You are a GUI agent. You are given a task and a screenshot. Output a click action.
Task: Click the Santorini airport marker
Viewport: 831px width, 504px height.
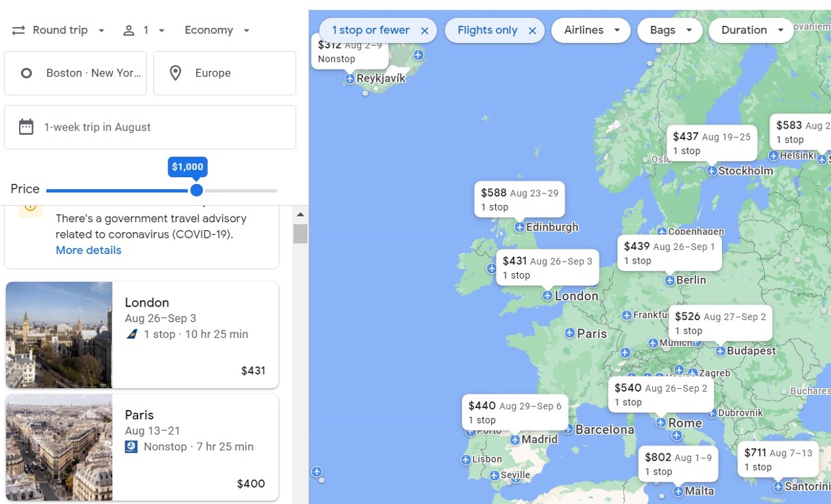(779, 487)
